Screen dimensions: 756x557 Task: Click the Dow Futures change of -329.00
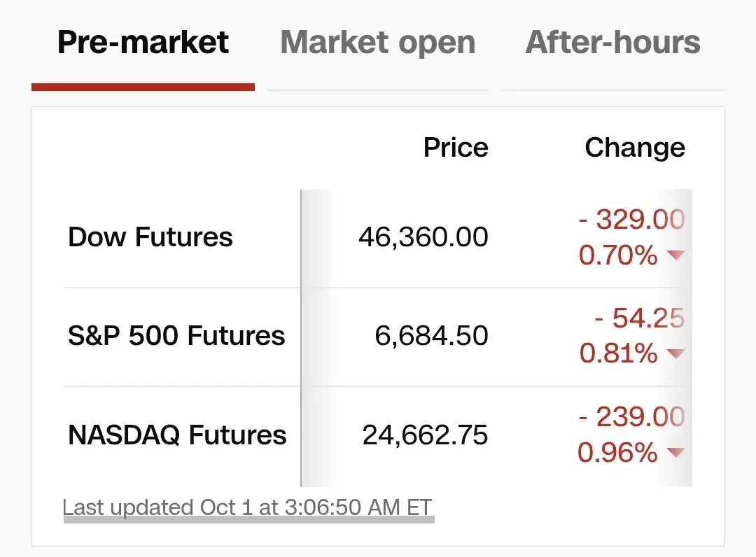tap(631, 220)
